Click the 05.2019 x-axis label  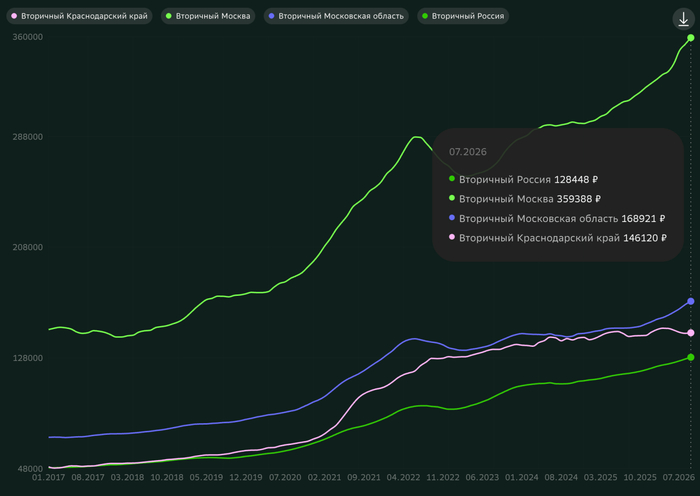pos(206,477)
